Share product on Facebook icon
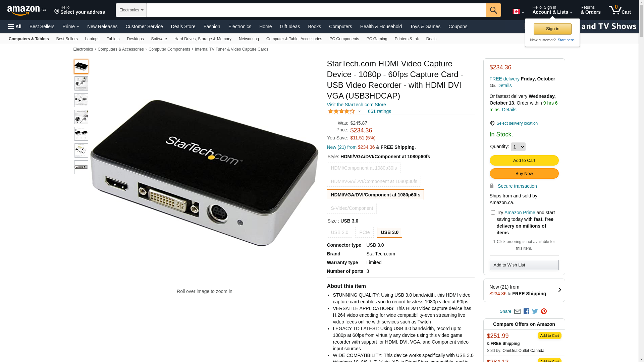The image size is (644, 362). coord(526,311)
